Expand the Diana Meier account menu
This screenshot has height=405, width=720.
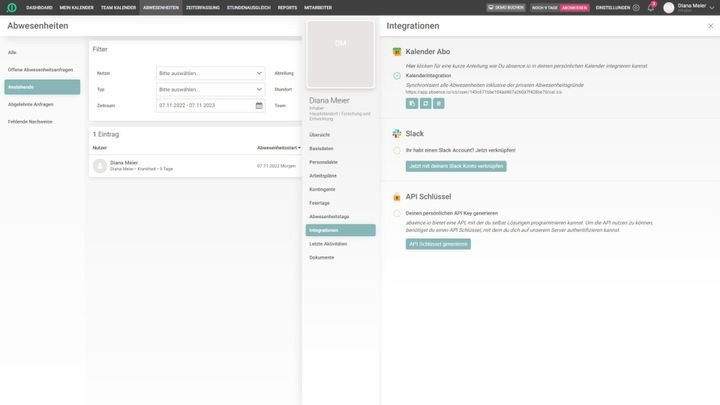coord(712,7)
